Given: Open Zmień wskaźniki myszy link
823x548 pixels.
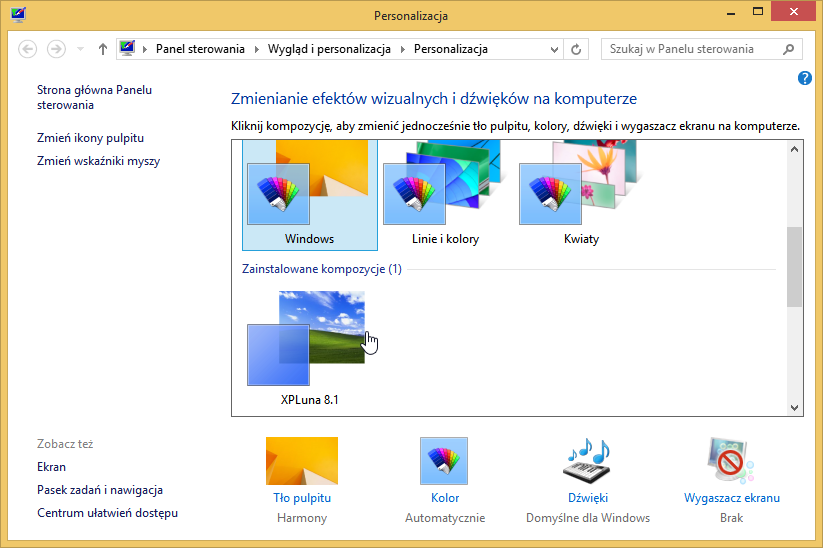Looking at the screenshot, I should pos(98,161).
